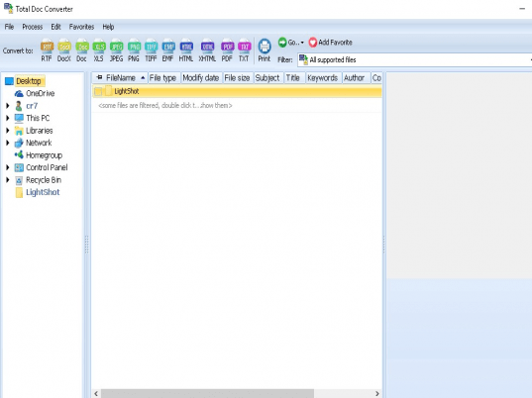Select OneDrive label in folder tree
Image resolution: width=532 pixels, height=398 pixels.
pyautogui.click(x=41, y=94)
